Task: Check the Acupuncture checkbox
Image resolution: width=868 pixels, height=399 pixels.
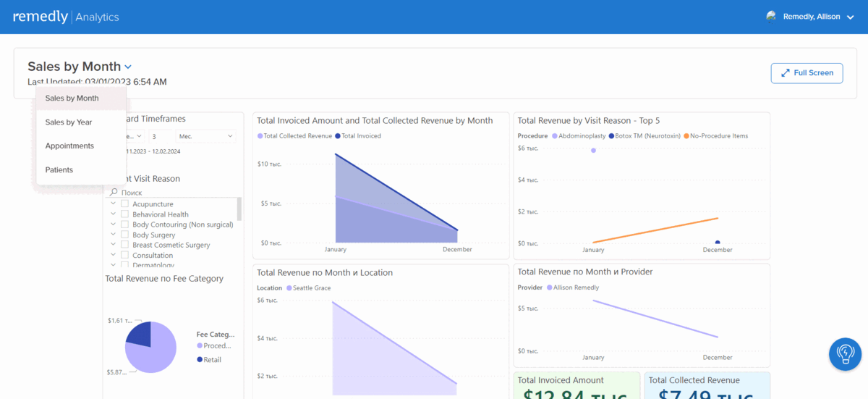Action: pos(125,204)
